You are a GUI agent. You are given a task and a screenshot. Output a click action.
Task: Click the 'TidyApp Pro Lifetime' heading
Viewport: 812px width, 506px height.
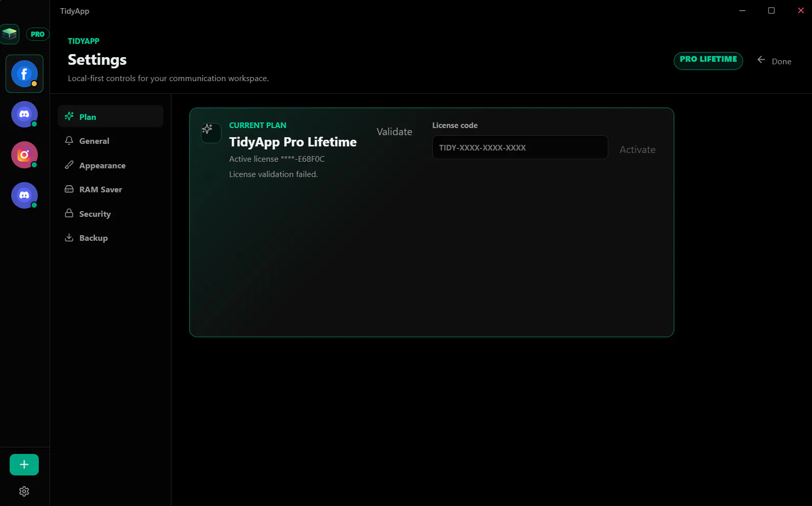coord(293,142)
